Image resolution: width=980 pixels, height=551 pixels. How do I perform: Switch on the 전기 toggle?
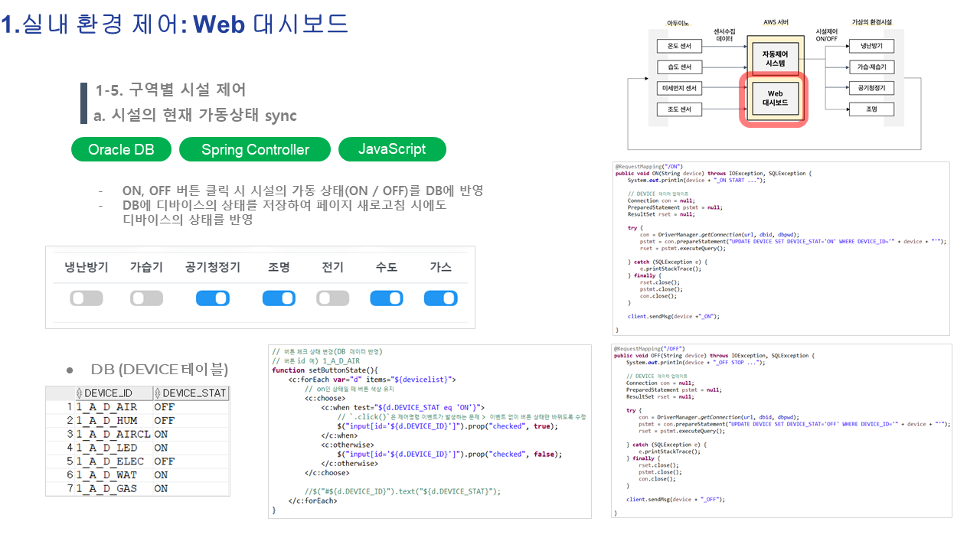[x=333, y=298]
